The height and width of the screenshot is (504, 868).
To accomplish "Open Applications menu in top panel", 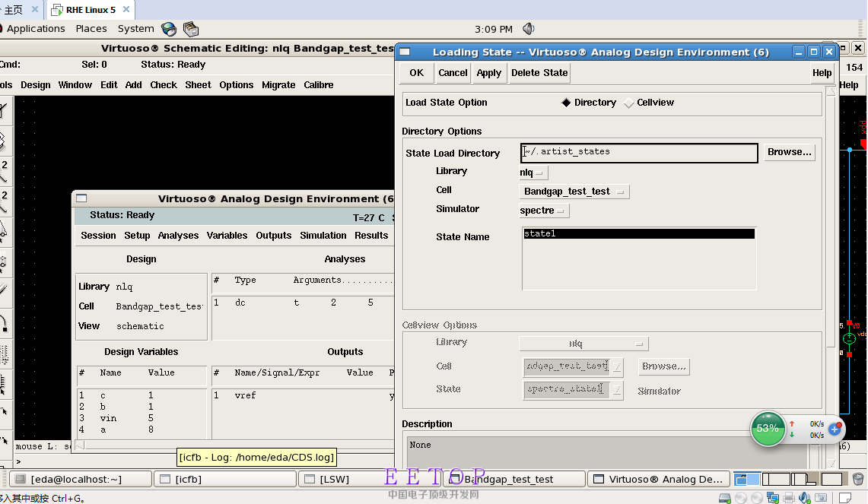I will coord(36,29).
